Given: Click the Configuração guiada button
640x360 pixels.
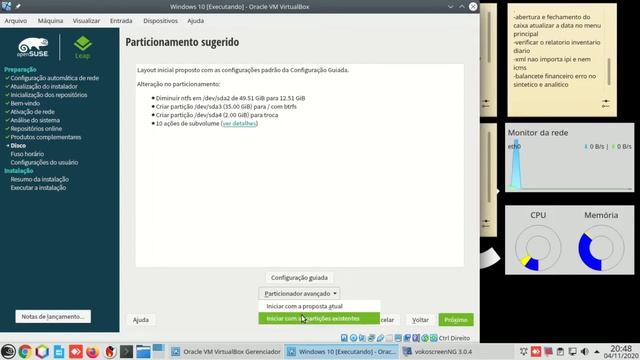Looking at the screenshot, I should (299, 278).
